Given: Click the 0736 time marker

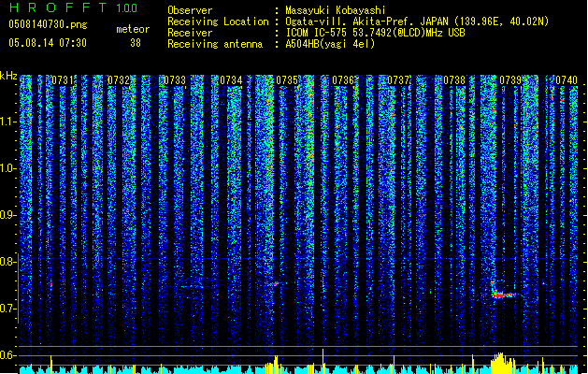Looking at the screenshot, I should [343, 80].
